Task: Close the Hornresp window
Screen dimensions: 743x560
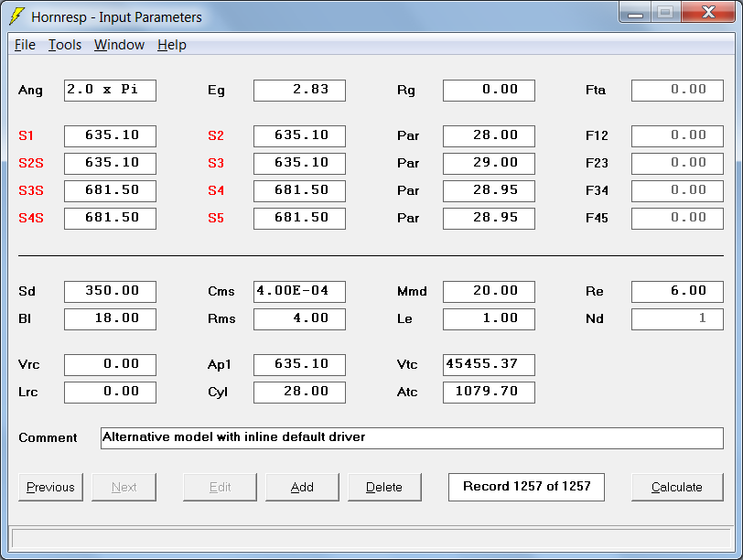Action: pyautogui.click(x=708, y=12)
